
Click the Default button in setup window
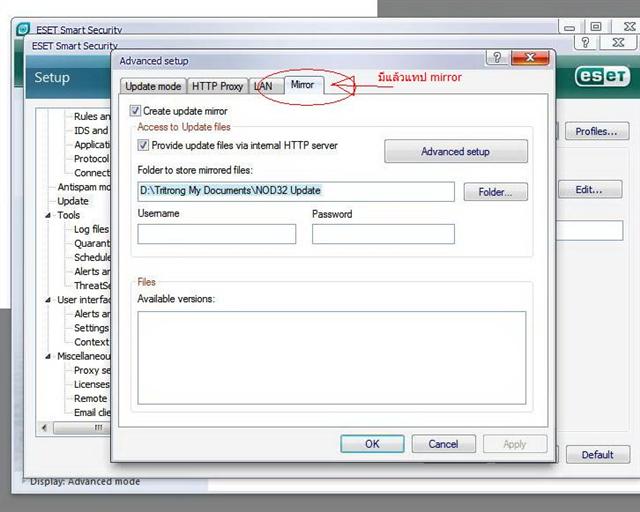point(598,454)
